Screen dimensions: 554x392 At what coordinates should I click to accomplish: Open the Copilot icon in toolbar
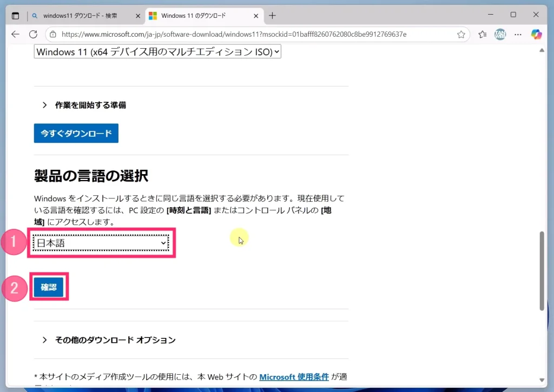coord(536,34)
